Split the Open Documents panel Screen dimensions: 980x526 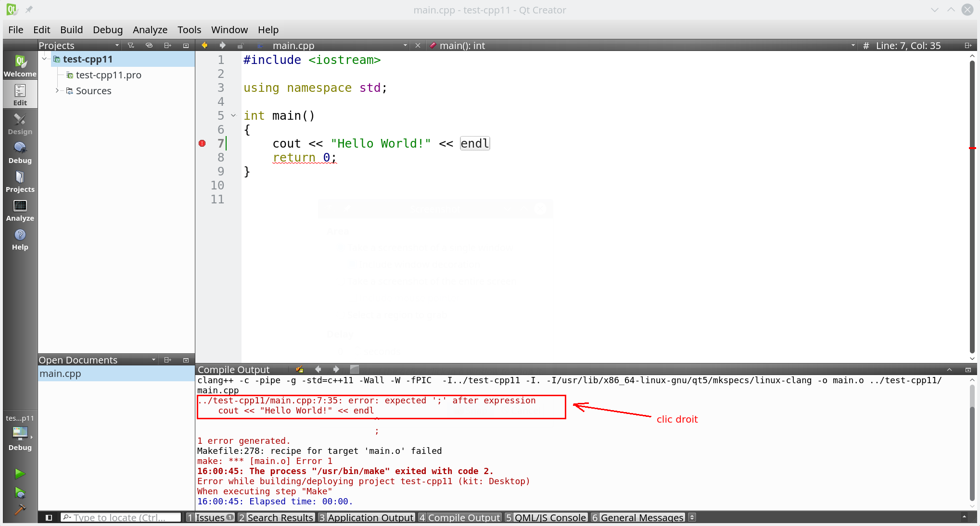[x=167, y=360]
